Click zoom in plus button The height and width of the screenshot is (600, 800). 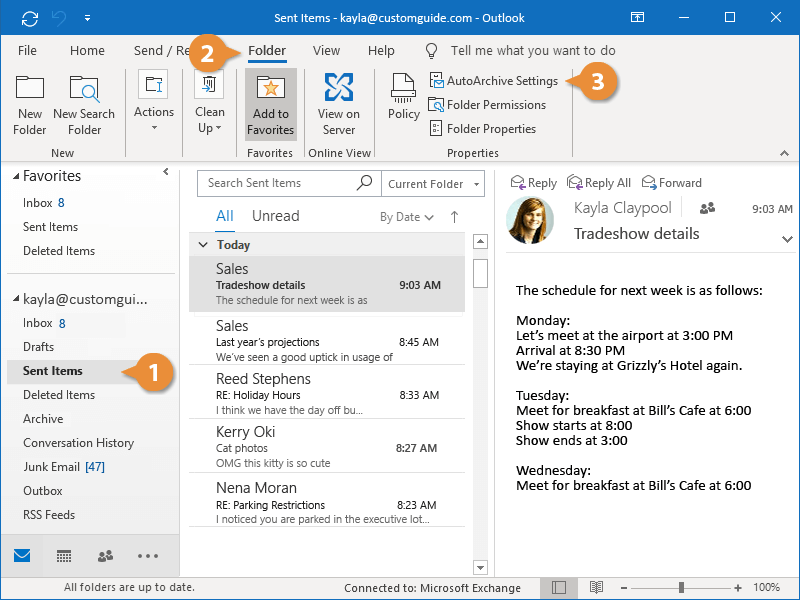(x=738, y=588)
